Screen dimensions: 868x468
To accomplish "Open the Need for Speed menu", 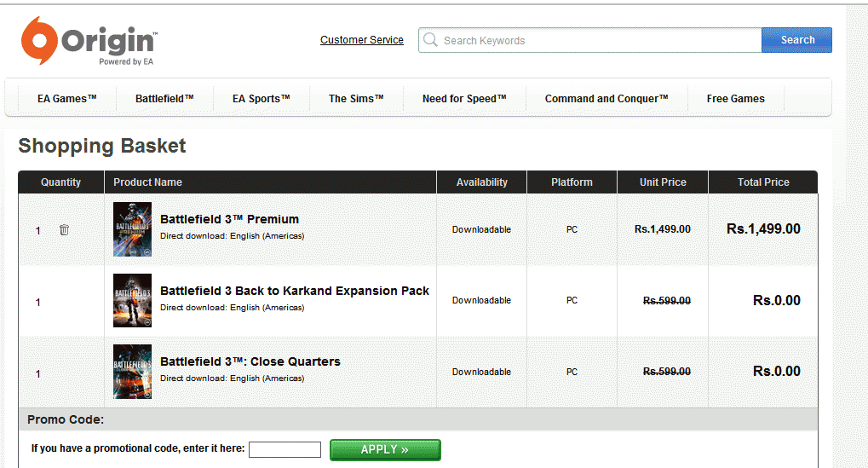I will click(x=464, y=99).
